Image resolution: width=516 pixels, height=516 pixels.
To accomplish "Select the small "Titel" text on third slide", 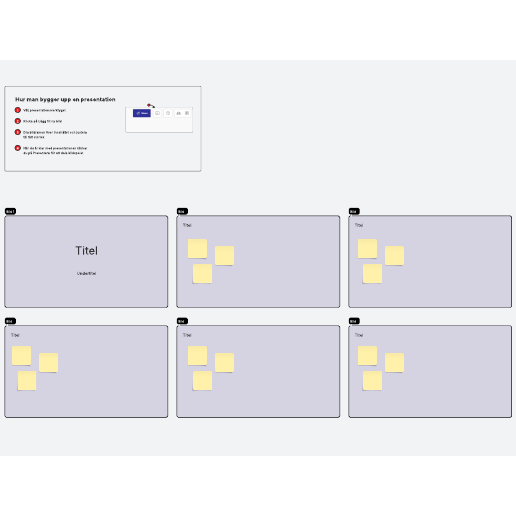I will click(x=359, y=225).
